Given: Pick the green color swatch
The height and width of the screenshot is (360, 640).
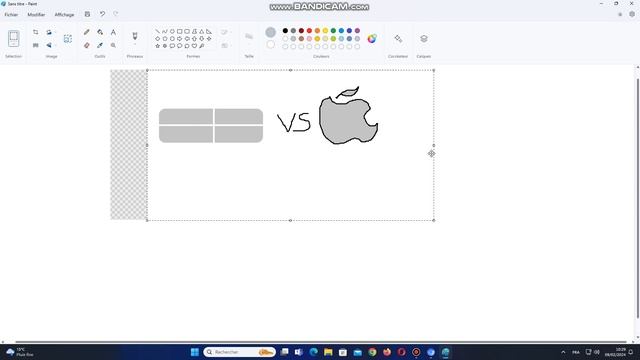Looking at the screenshot, I should pos(333,31).
